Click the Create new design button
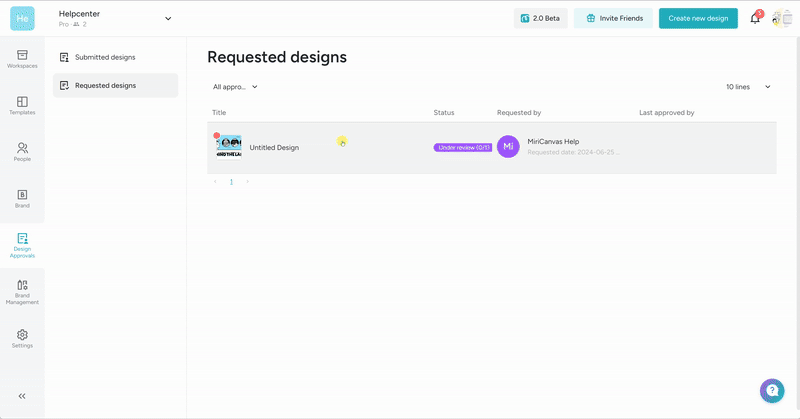 698,18
